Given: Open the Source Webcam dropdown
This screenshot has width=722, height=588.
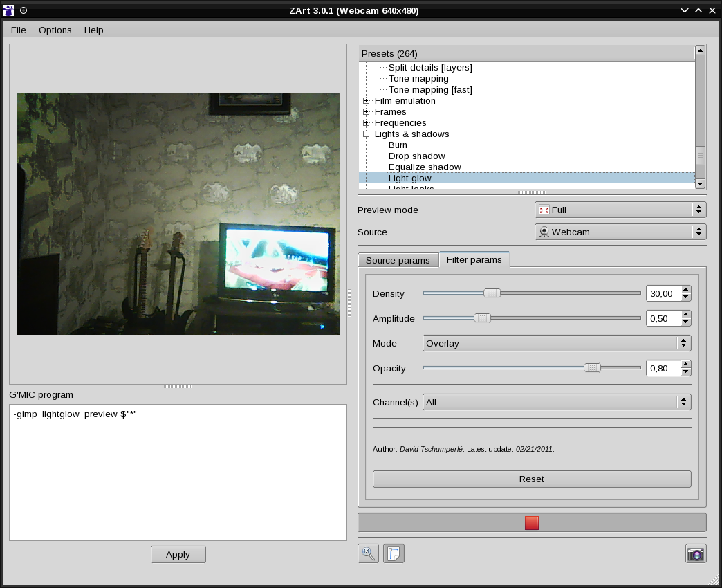Looking at the screenshot, I should coord(620,232).
